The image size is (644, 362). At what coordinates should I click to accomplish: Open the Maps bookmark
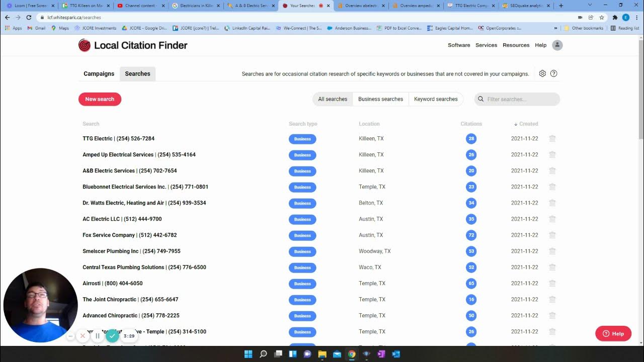[x=60, y=28]
